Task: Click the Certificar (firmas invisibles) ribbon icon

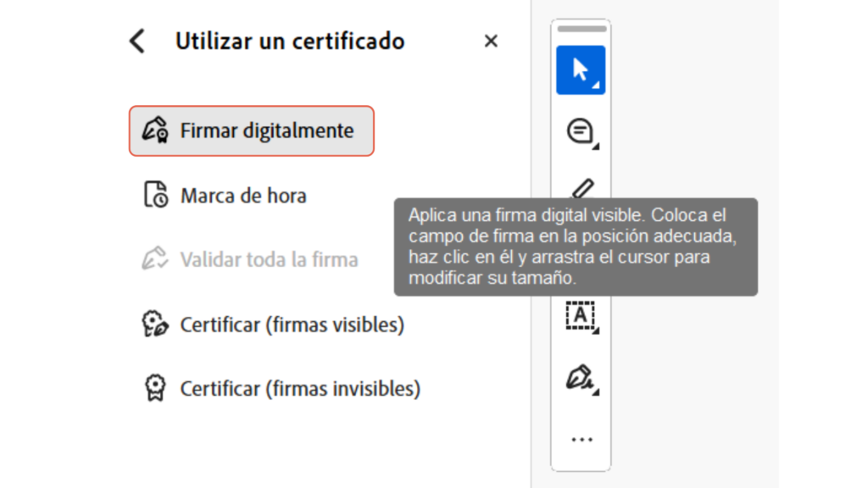Action: pos(154,389)
